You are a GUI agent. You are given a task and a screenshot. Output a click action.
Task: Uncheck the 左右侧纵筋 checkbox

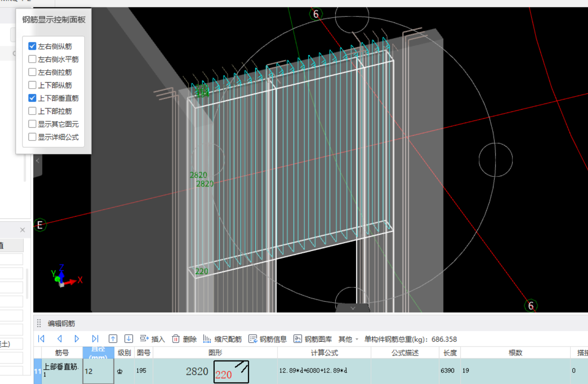[x=32, y=46]
